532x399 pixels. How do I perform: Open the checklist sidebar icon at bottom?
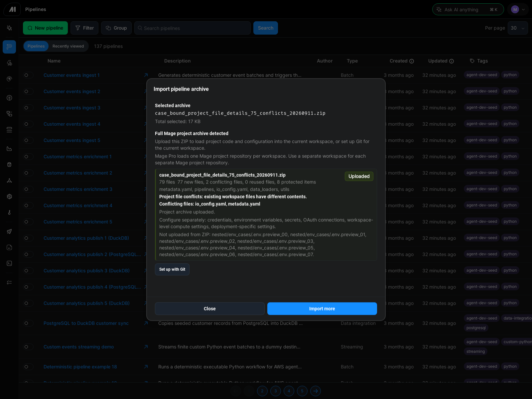tap(9, 282)
